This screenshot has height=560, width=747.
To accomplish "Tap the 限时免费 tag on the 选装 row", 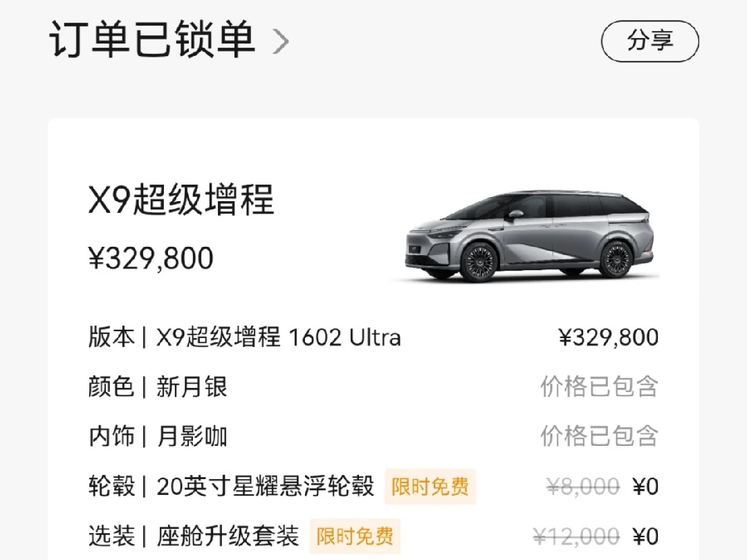I will (355, 536).
